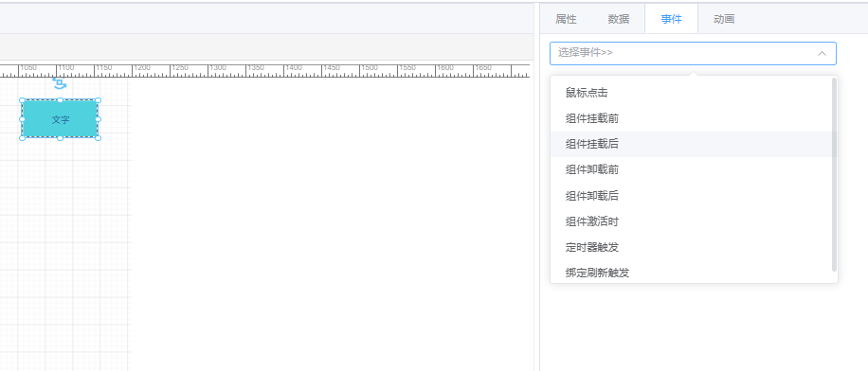Click the bottom-right resize handle of 文字 box
The image size is (868, 371).
click(98, 137)
